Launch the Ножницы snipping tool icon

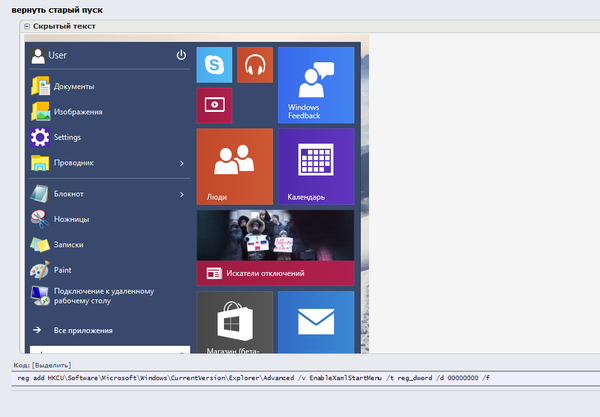(40, 219)
